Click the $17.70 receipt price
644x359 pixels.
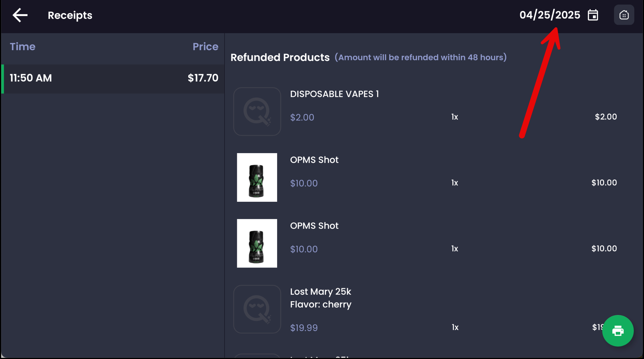point(203,78)
